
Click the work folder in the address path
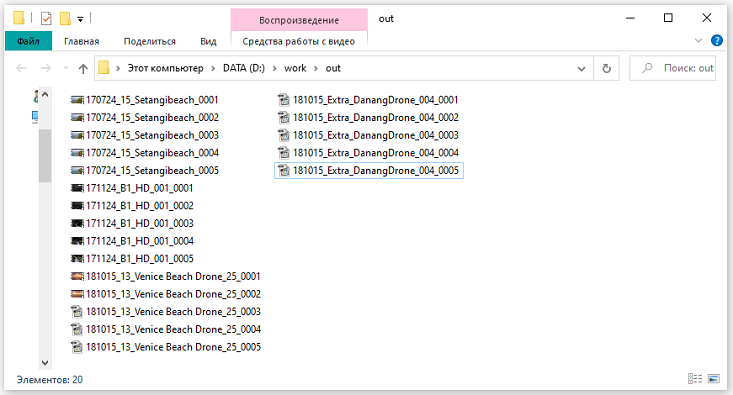coord(295,68)
